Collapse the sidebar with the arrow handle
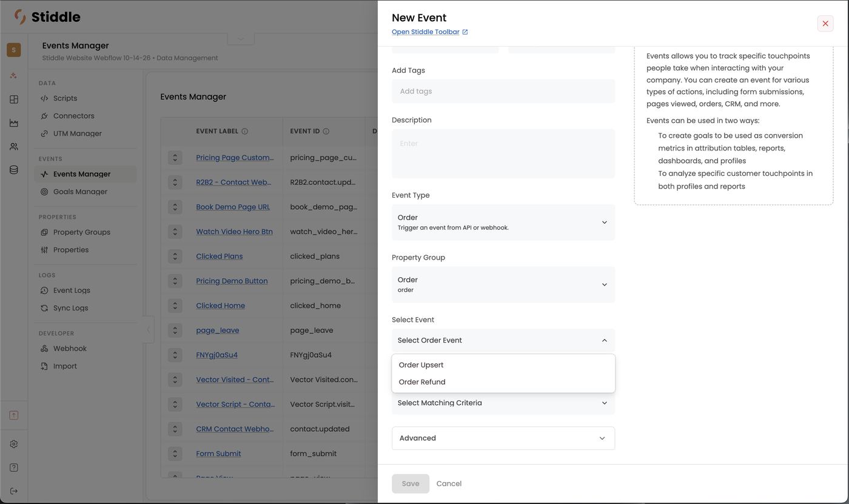The image size is (849, 504). [149, 330]
